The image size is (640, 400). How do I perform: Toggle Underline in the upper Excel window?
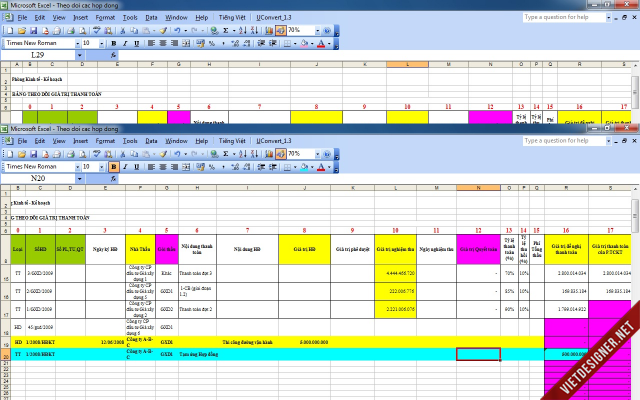point(137,43)
